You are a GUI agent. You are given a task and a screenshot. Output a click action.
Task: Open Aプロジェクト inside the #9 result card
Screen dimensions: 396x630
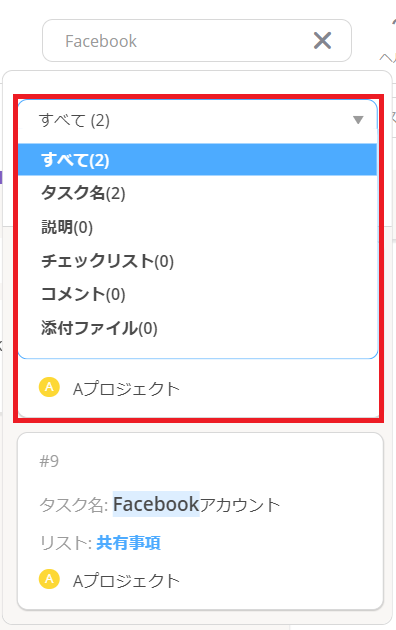click(126, 581)
